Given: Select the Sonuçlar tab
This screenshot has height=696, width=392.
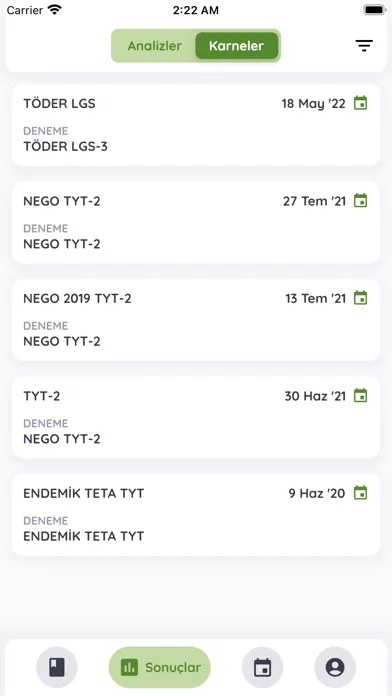Looking at the screenshot, I should coord(160,667).
